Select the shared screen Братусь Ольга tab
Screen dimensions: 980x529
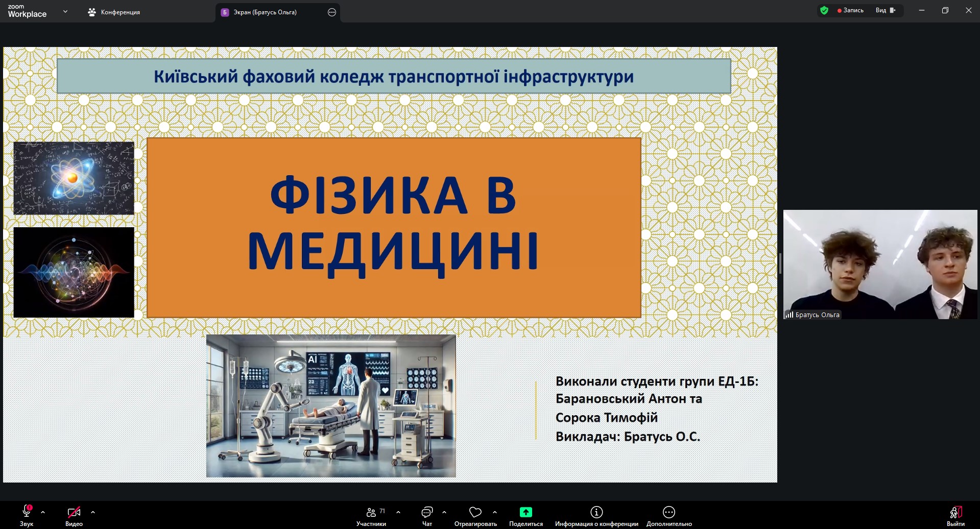(x=265, y=12)
